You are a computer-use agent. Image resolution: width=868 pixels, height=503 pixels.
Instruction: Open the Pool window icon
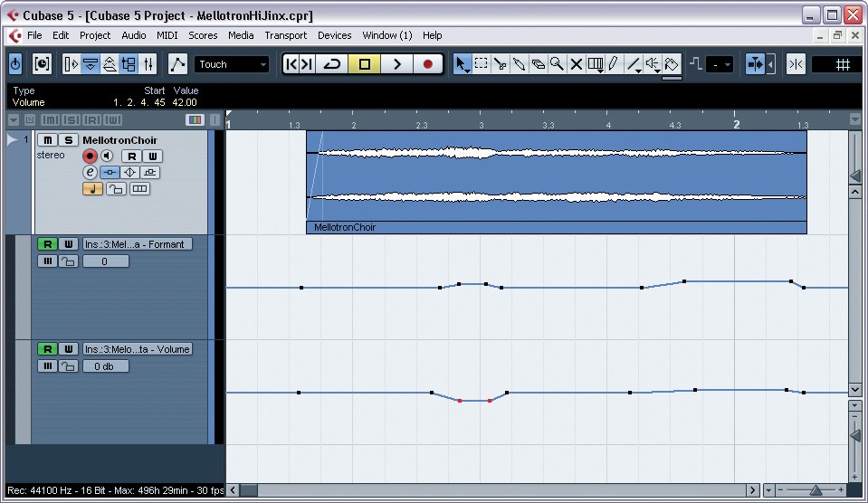pyautogui.click(x=129, y=64)
